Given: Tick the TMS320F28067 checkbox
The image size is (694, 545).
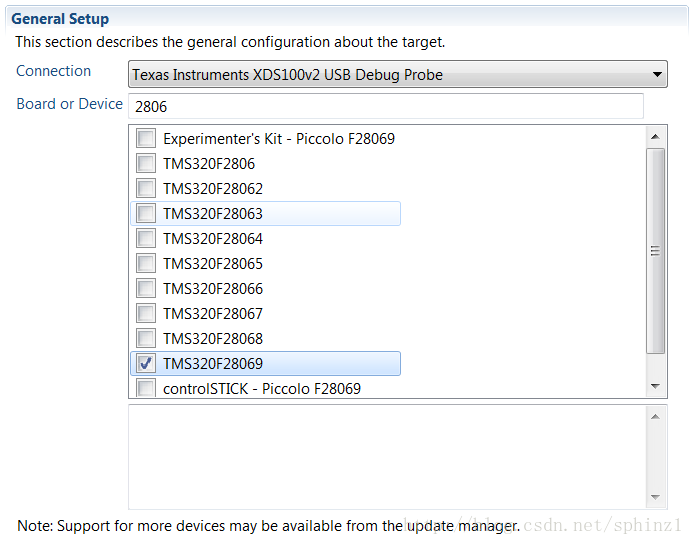Looking at the screenshot, I should click(146, 313).
